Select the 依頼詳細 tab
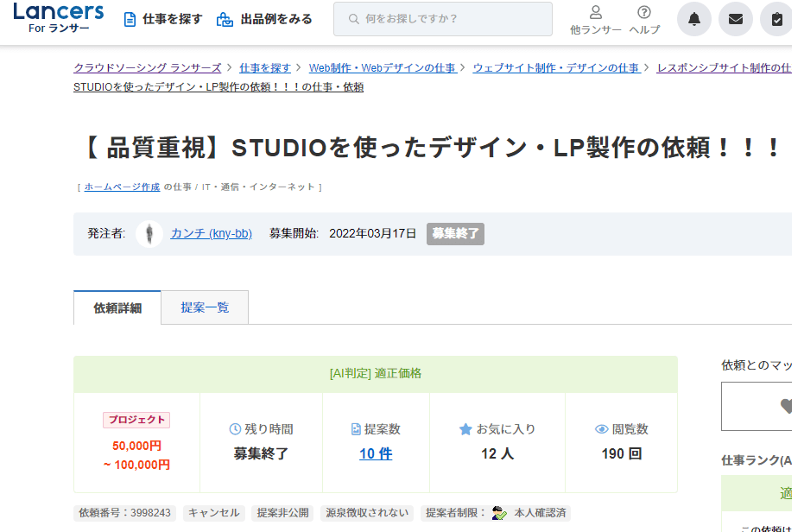The height and width of the screenshot is (532, 804). 117,308
